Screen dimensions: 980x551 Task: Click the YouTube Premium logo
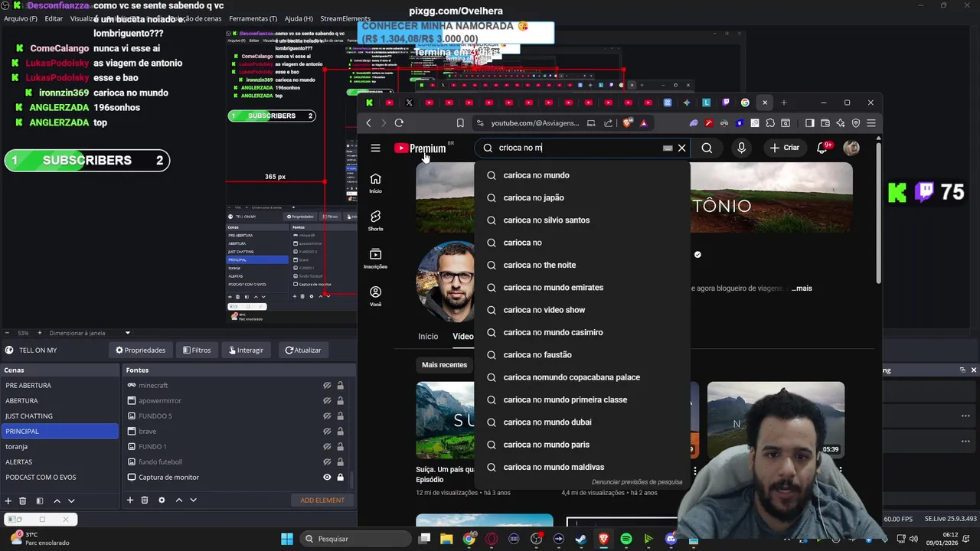(x=420, y=148)
